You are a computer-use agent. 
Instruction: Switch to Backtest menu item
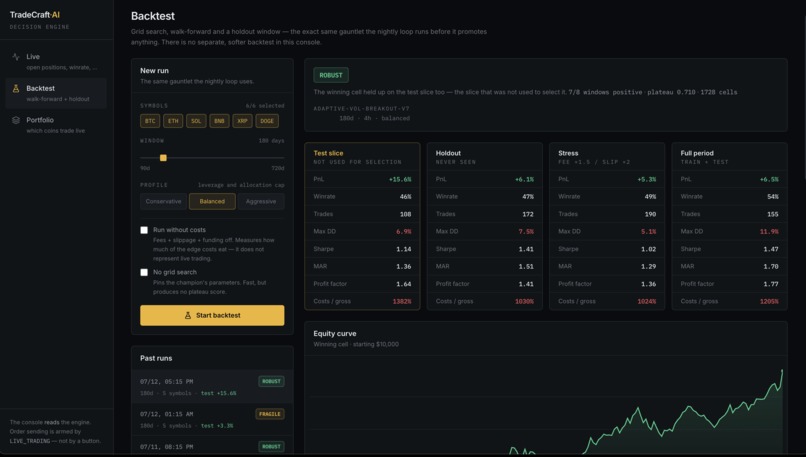pos(56,93)
